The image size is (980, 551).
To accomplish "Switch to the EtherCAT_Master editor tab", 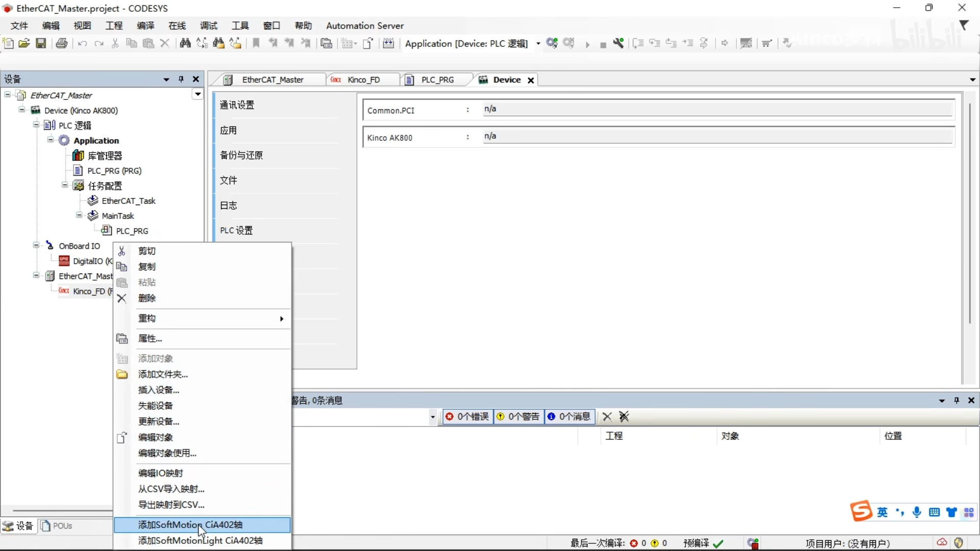I will coord(273,80).
